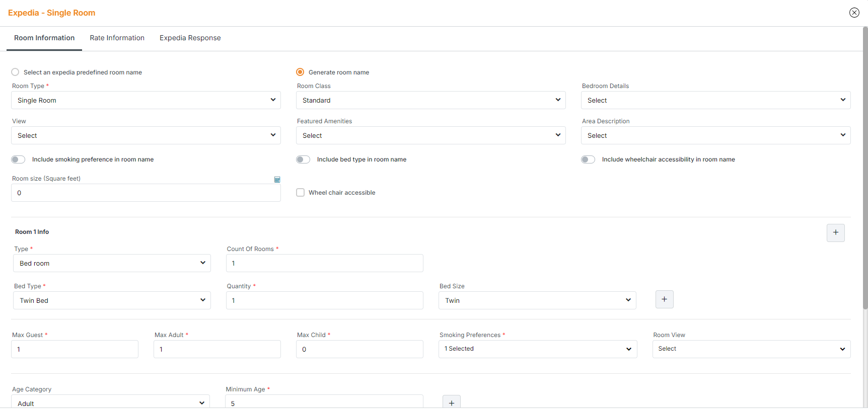Open the Expedia Response tab
Image resolution: width=868 pixels, height=409 pixels.
click(190, 38)
